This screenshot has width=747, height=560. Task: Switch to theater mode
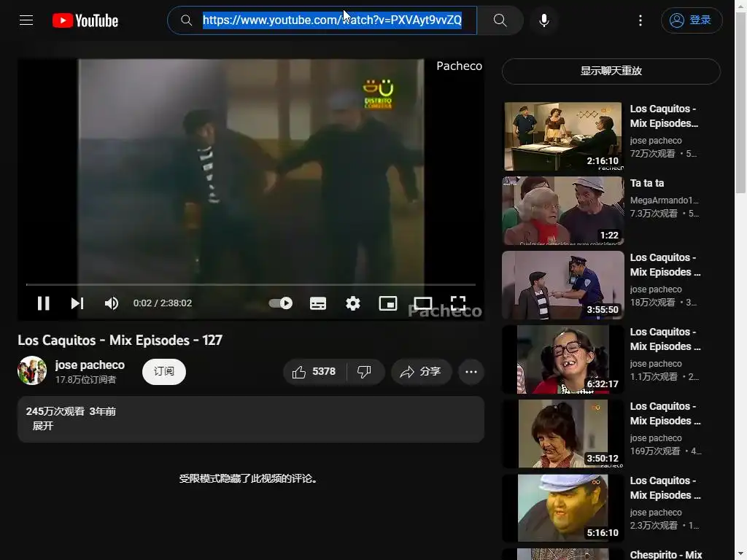(x=423, y=303)
